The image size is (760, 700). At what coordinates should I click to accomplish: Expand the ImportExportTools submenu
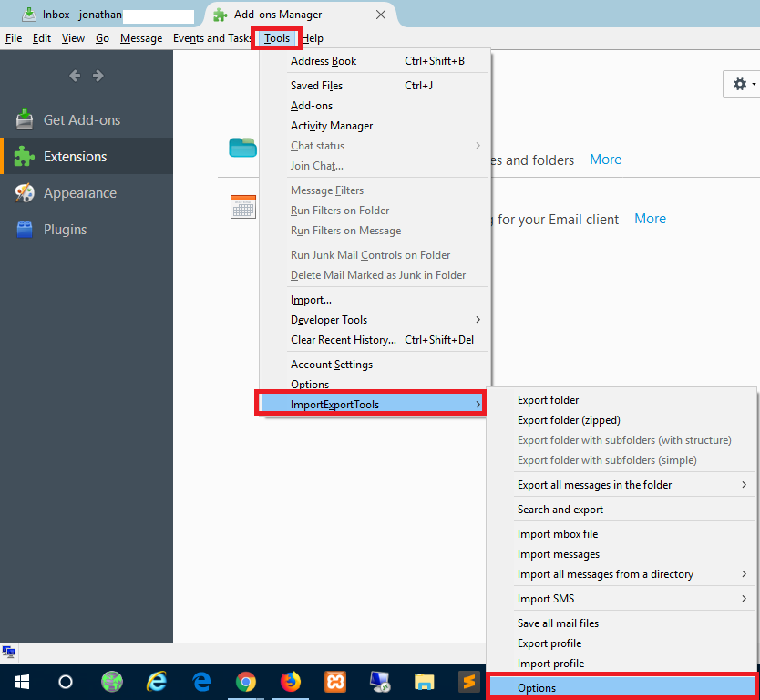click(x=371, y=405)
